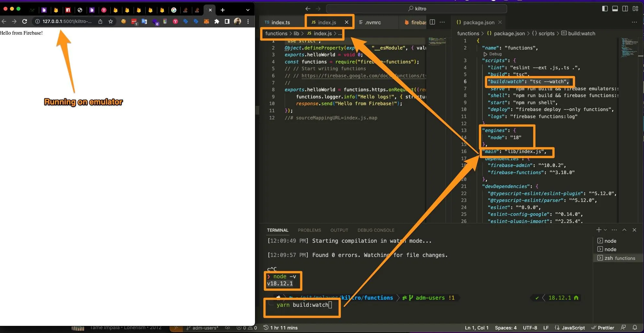
Task: Open the new terminal launch profile dropdown
Action: tap(605, 230)
